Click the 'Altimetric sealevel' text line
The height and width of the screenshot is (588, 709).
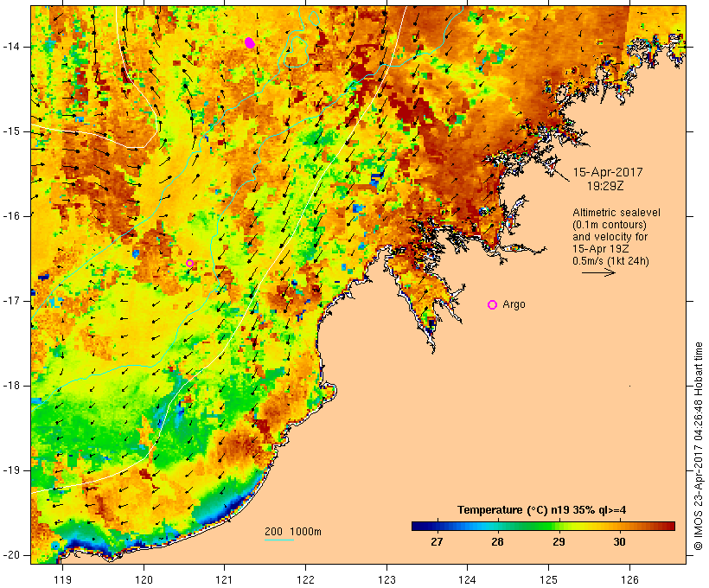[x=616, y=213]
